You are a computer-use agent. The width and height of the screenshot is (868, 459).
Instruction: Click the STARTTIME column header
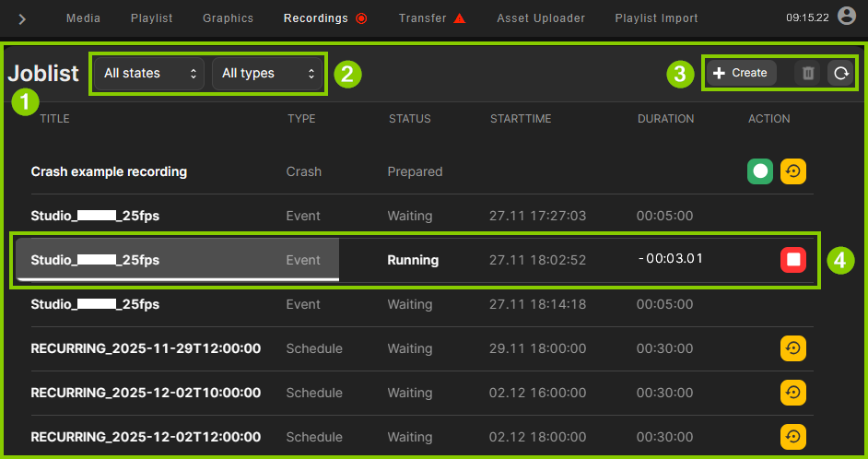pos(521,119)
